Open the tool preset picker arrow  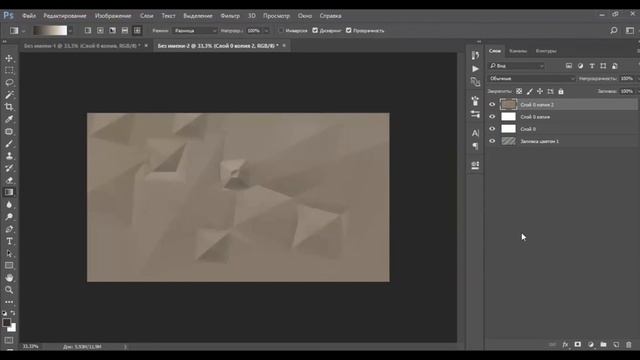tap(23, 31)
